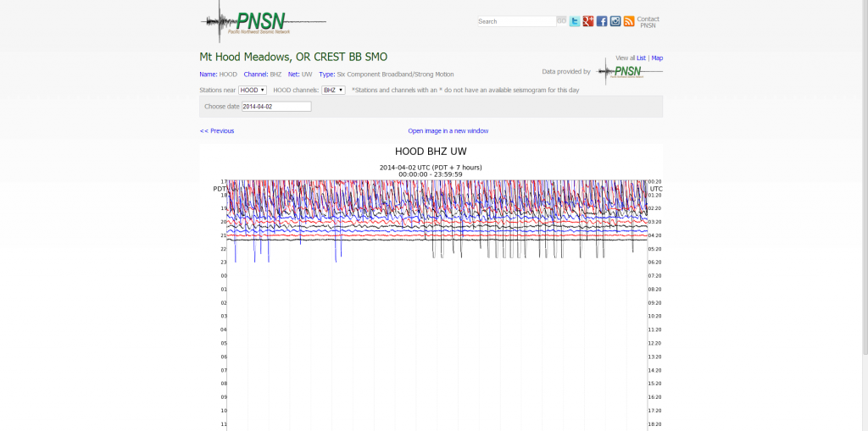Open the orange RSS feed icon

628,21
